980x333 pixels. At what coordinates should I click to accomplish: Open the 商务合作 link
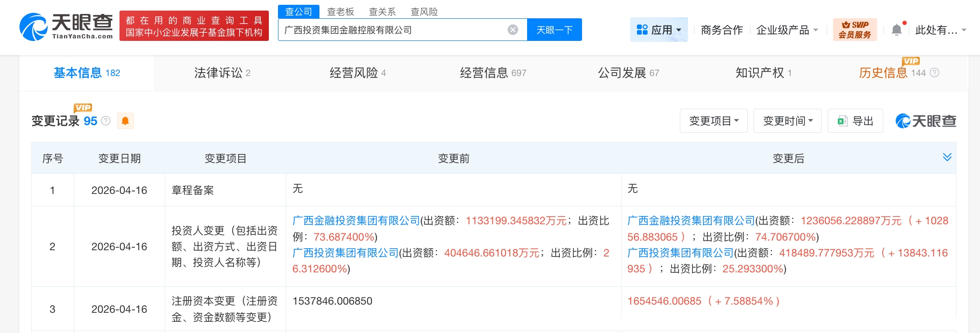721,30
